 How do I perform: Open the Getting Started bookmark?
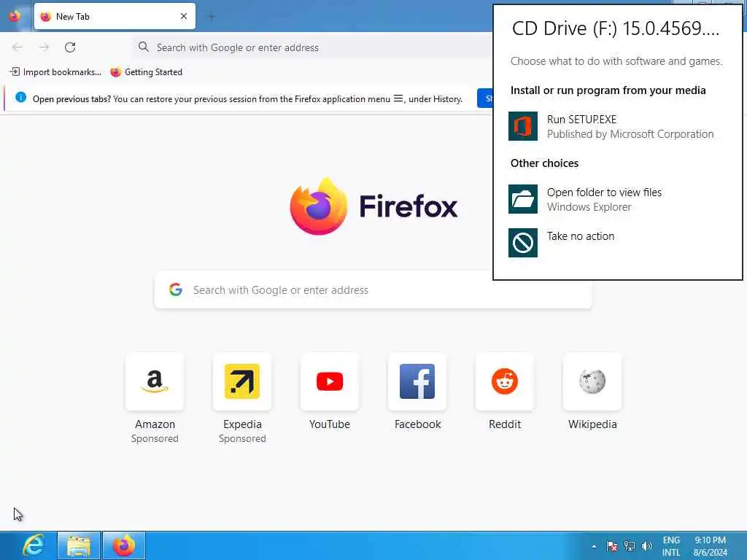(146, 72)
